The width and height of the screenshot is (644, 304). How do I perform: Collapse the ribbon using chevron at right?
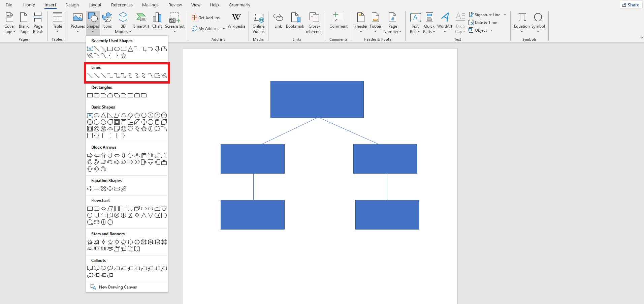pyautogui.click(x=641, y=37)
